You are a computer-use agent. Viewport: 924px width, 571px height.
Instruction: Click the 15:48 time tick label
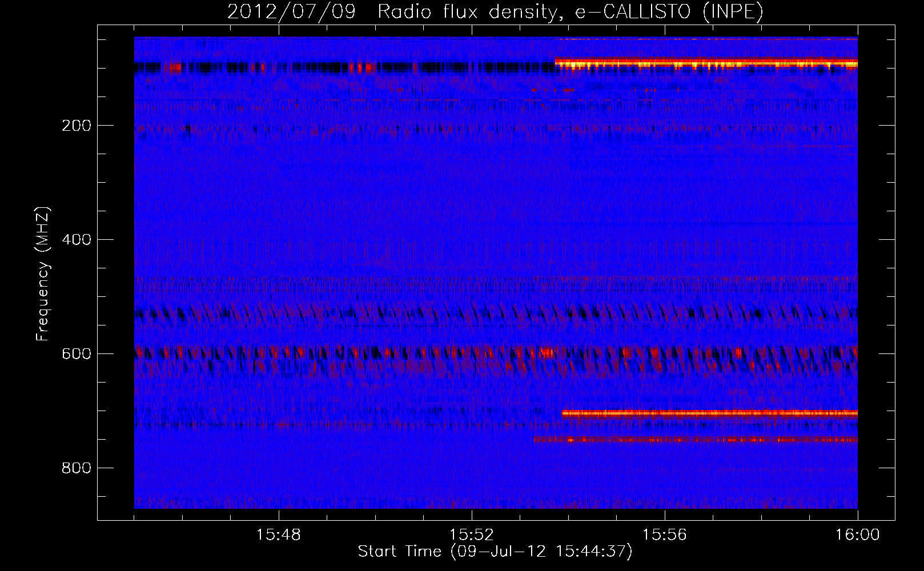tap(279, 535)
